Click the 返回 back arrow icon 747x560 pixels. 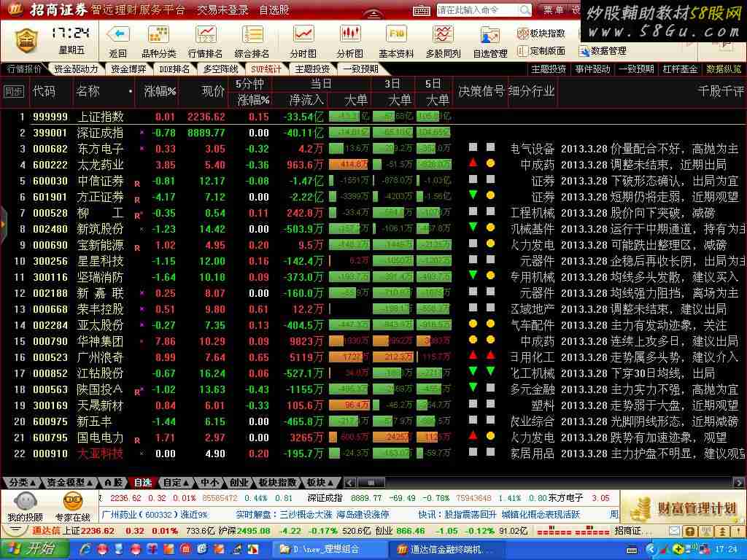117,34
